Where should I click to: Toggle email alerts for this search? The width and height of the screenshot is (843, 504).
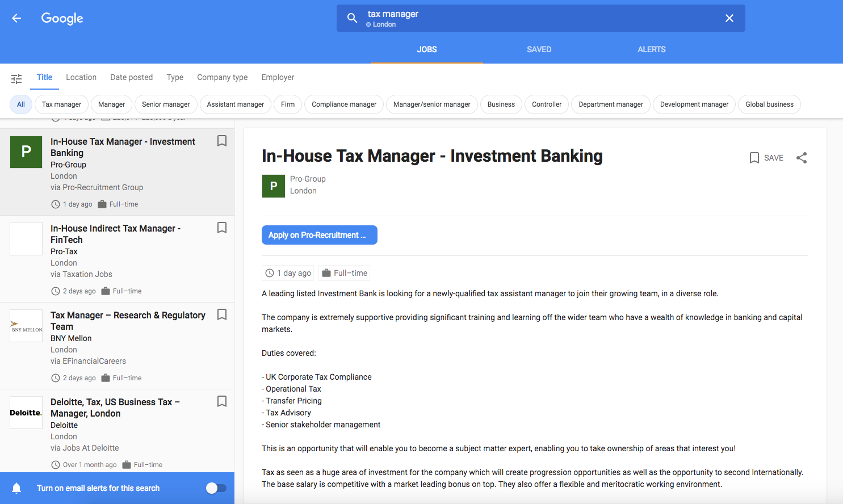click(216, 488)
